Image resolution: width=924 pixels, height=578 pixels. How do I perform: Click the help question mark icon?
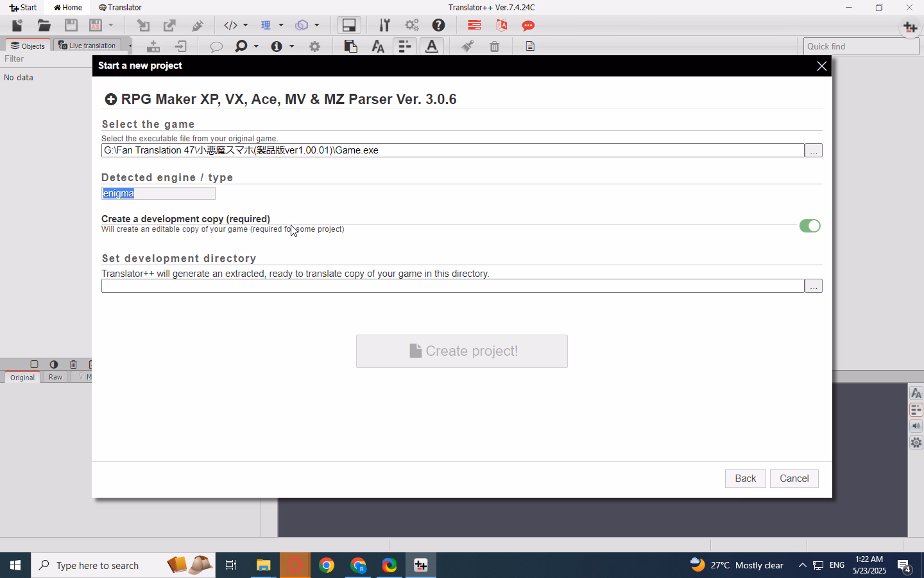click(438, 25)
